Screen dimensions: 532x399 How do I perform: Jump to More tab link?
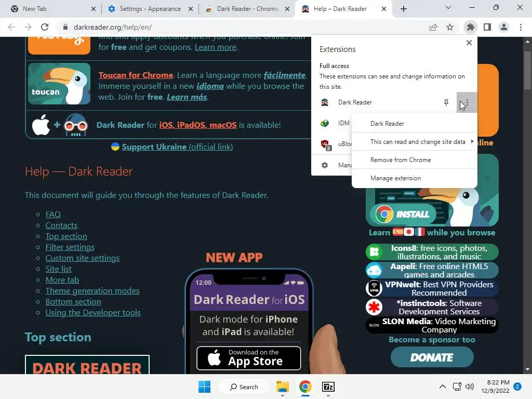point(62,280)
